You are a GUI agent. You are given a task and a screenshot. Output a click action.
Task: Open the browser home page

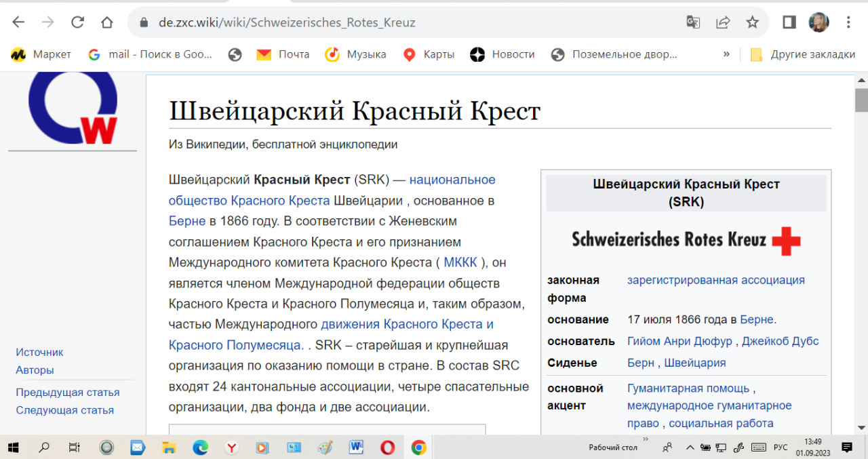[107, 22]
